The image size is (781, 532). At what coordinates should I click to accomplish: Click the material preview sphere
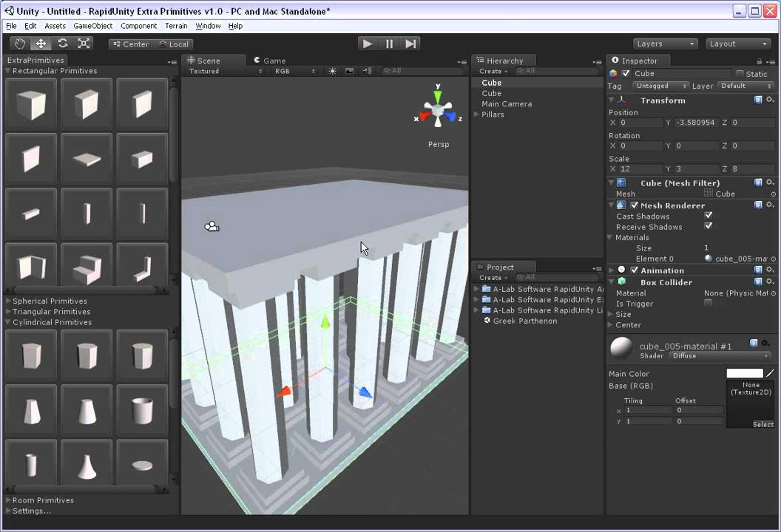click(621, 348)
